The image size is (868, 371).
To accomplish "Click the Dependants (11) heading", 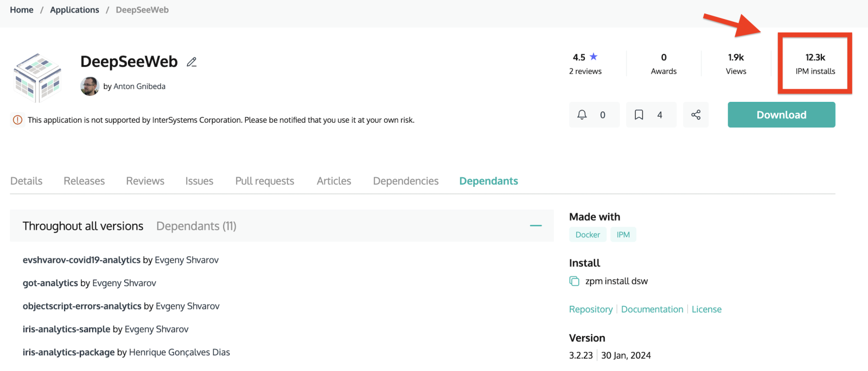I will tap(196, 226).
